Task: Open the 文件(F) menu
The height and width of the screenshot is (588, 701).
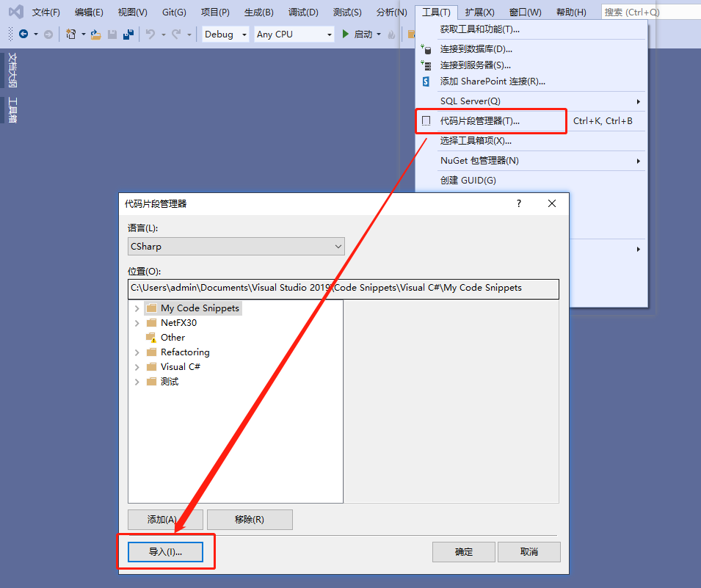Action: click(46, 12)
